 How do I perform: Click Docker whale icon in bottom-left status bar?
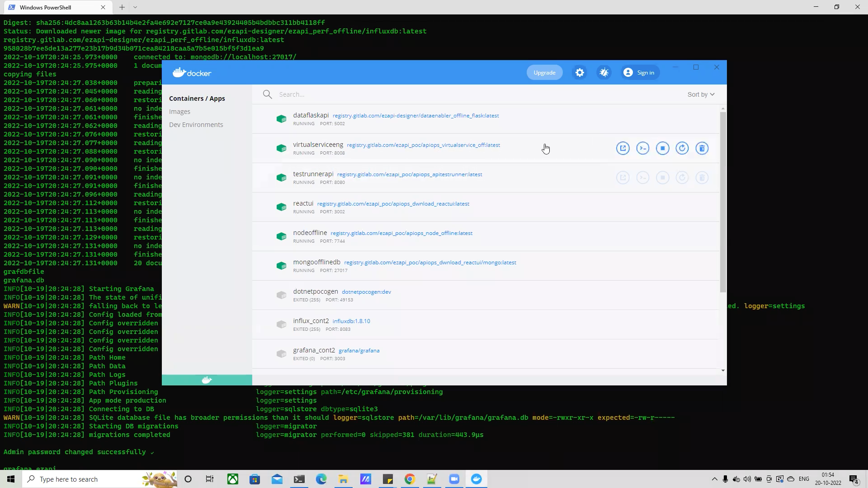(x=207, y=380)
